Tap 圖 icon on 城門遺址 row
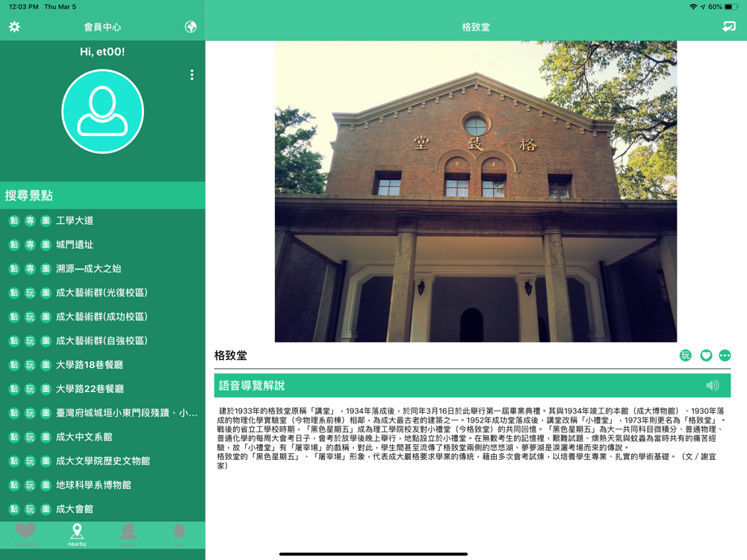The width and height of the screenshot is (747, 560). 46,245
